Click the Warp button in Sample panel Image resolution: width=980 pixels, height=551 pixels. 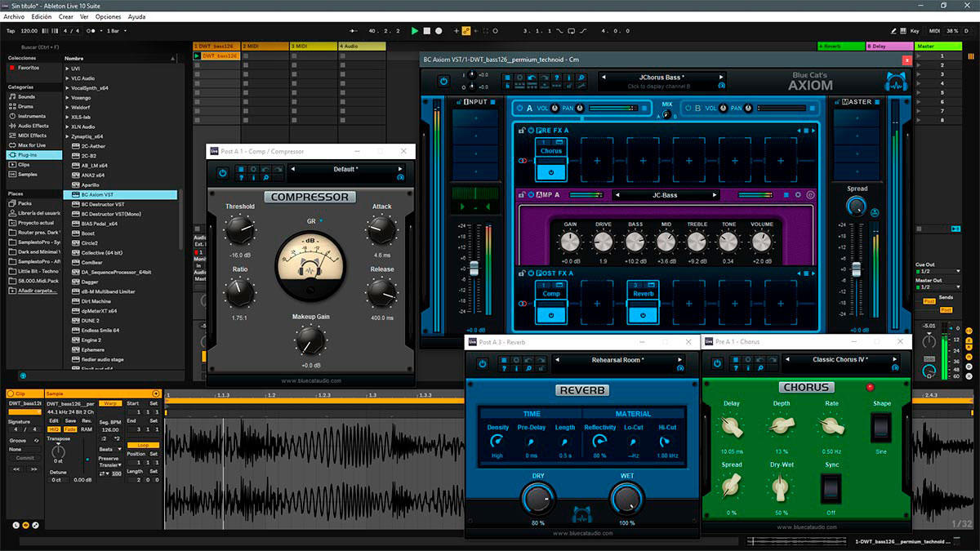click(111, 403)
